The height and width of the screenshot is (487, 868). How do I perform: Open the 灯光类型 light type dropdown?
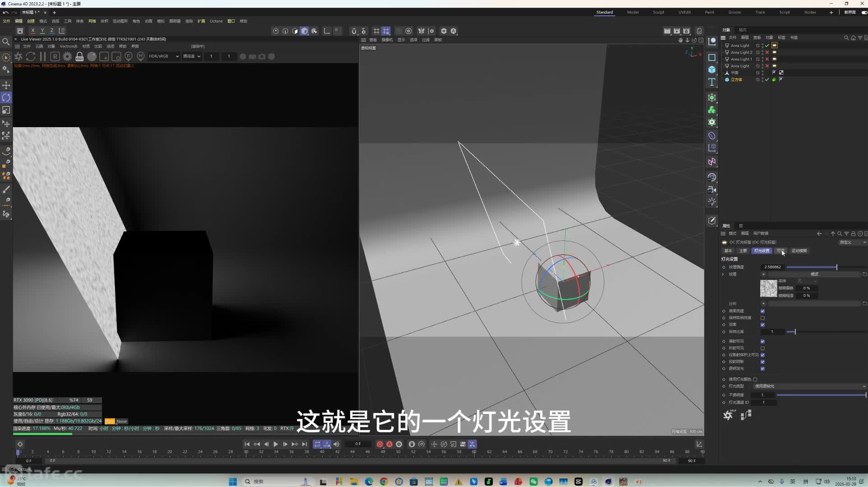point(810,386)
